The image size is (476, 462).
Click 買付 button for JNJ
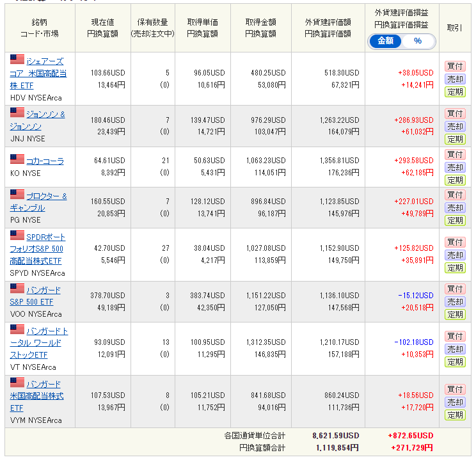click(x=455, y=113)
